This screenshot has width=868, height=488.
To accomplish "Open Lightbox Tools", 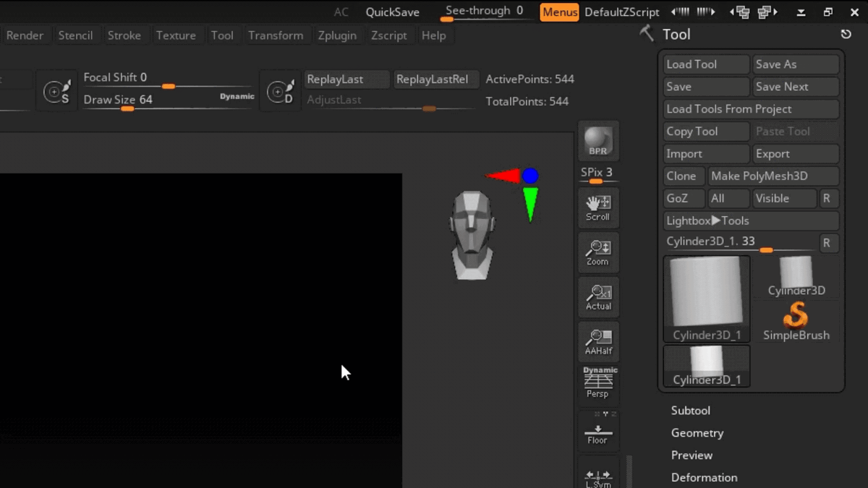I will pos(752,221).
